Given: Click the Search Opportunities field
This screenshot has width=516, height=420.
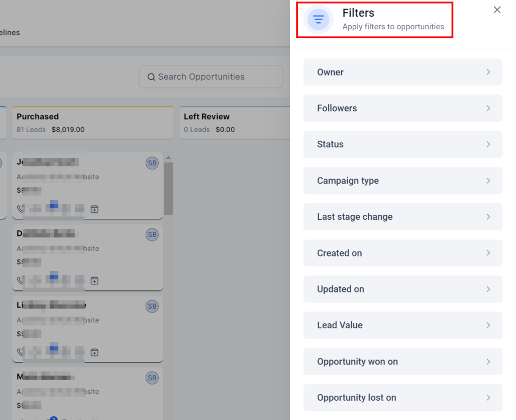Looking at the screenshot, I should pos(211,77).
